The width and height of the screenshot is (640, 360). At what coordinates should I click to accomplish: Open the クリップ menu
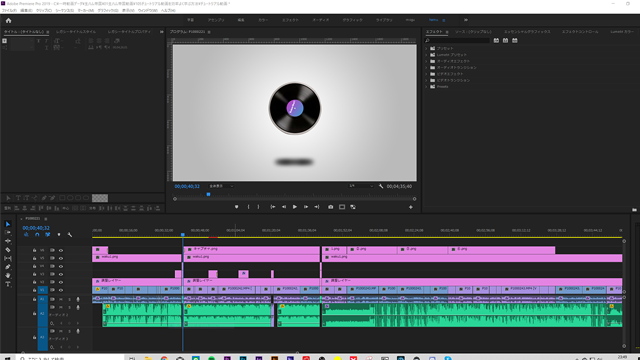44,11
